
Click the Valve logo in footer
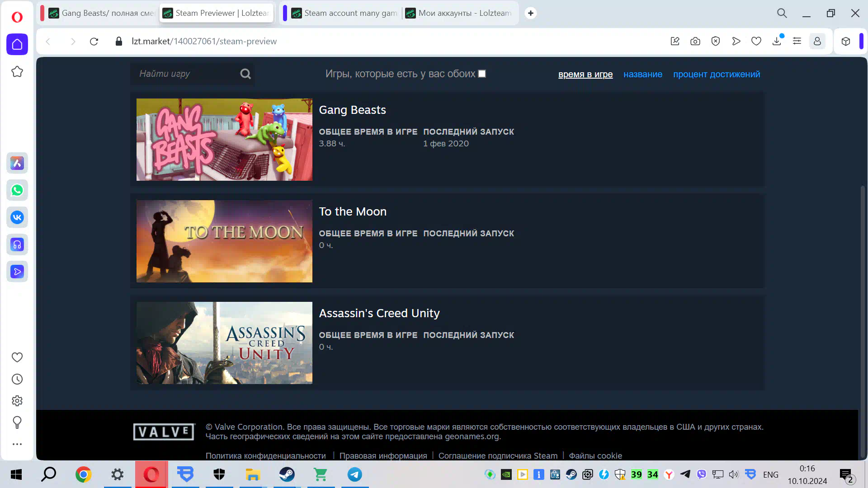point(164,432)
